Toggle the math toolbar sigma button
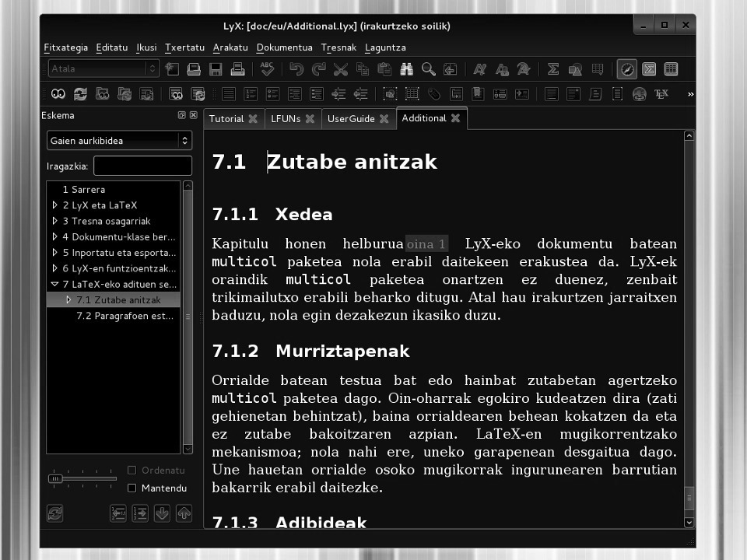The width and height of the screenshot is (747, 560). (649, 69)
